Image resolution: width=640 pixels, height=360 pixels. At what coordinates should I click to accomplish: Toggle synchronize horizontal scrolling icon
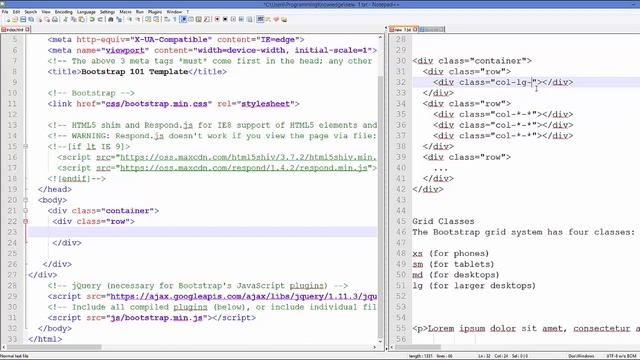pyautogui.click(x=156, y=19)
